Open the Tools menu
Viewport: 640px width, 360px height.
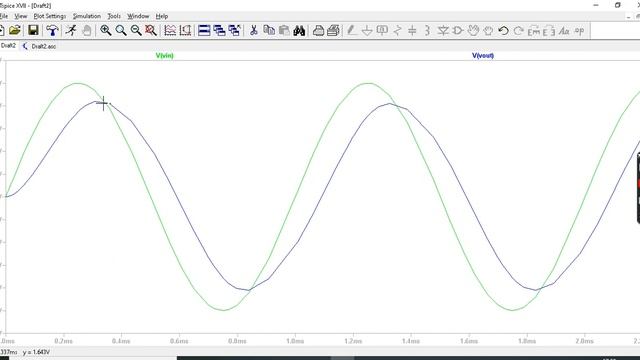click(x=114, y=16)
